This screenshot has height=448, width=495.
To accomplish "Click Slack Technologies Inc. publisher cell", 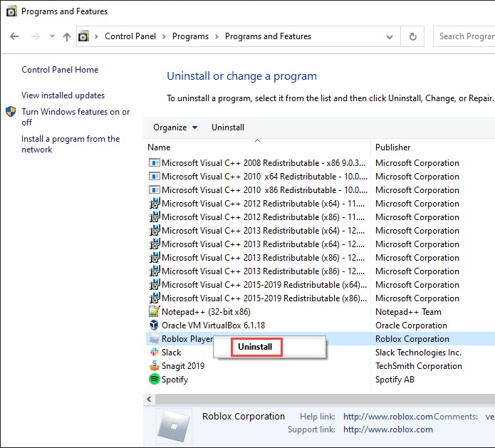I will (x=418, y=353).
